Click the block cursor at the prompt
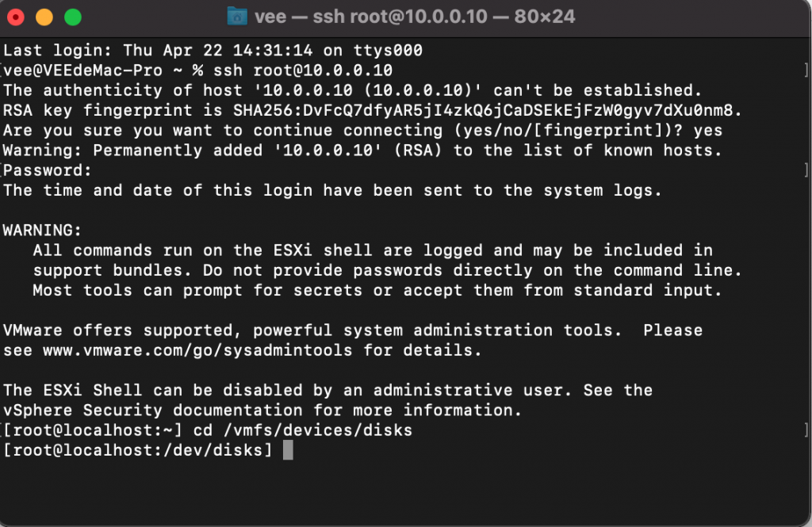Viewport: 812px width, 527px height. click(288, 450)
